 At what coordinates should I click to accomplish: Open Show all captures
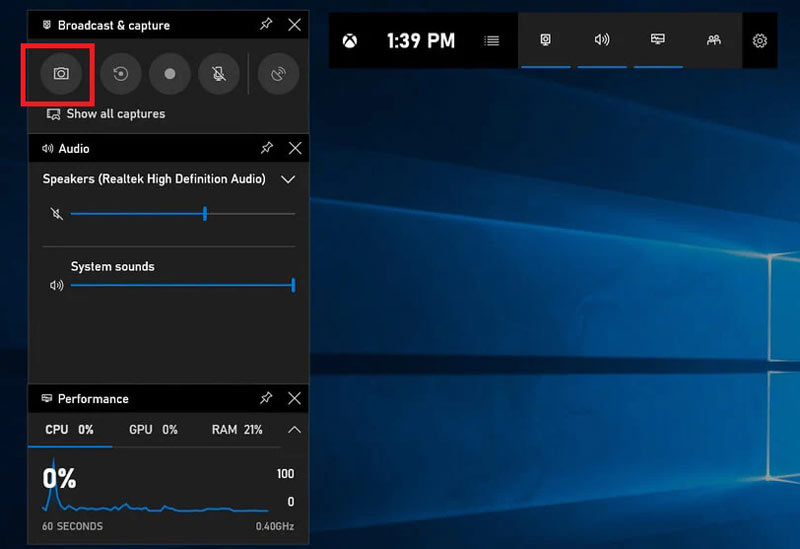click(106, 114)
